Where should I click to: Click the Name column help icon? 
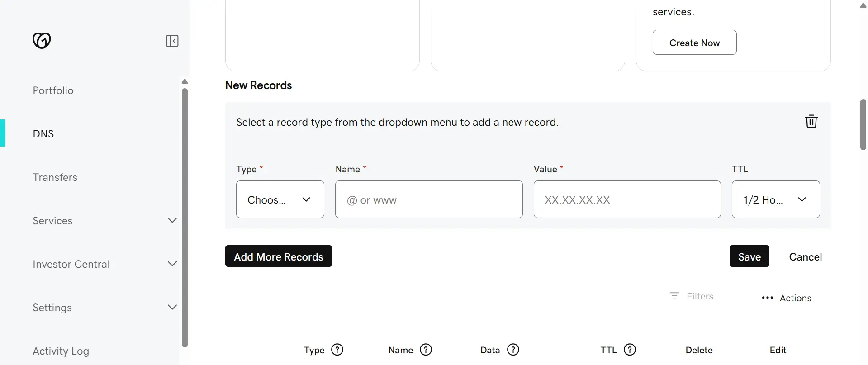[x=426, y=350]
